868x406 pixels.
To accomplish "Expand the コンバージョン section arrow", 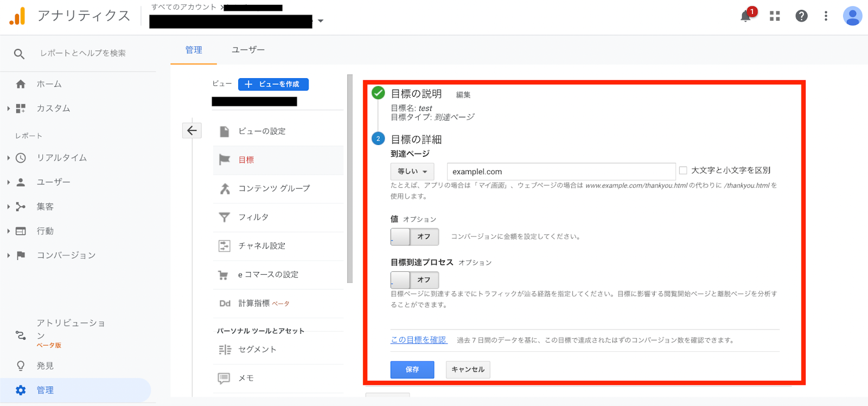I will click(x=9, y=256).
